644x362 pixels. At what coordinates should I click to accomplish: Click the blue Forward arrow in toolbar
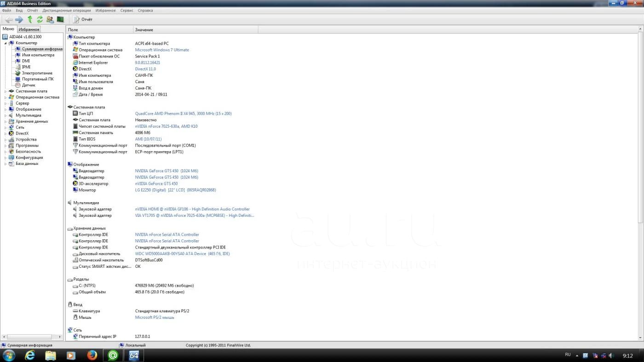coord(19,19)
